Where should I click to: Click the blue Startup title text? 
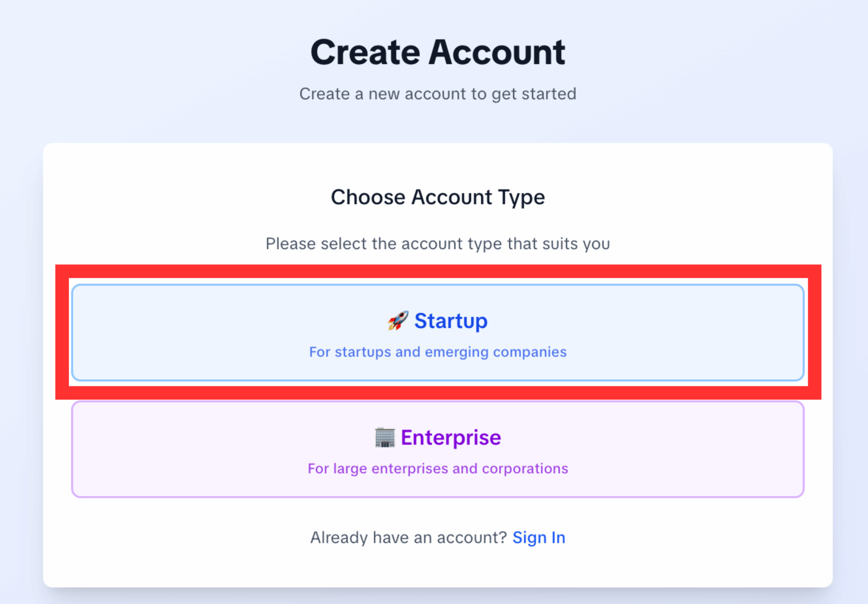click(x=451, y=321)
